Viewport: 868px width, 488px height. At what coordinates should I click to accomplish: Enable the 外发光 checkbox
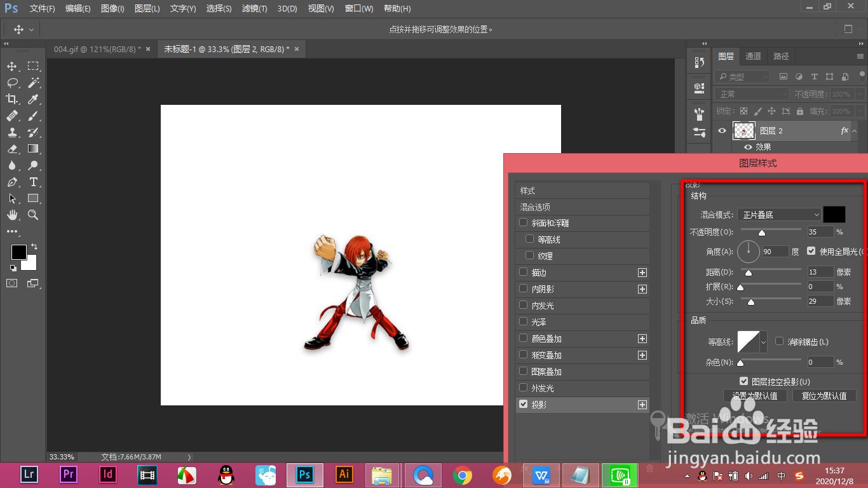524,388
